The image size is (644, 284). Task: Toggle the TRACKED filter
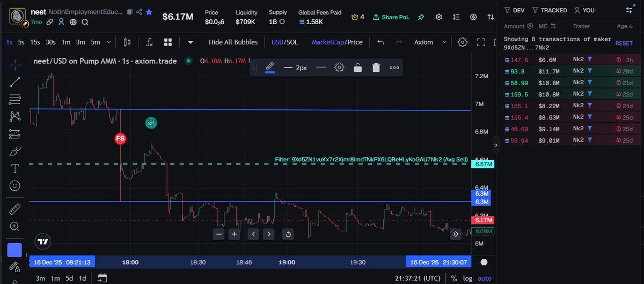(549, 10)
